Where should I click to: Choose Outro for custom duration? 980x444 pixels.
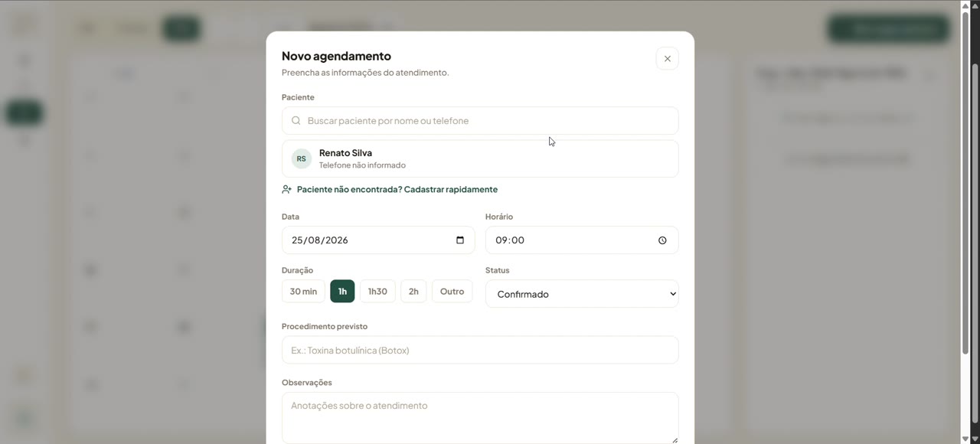pos(452,292)
